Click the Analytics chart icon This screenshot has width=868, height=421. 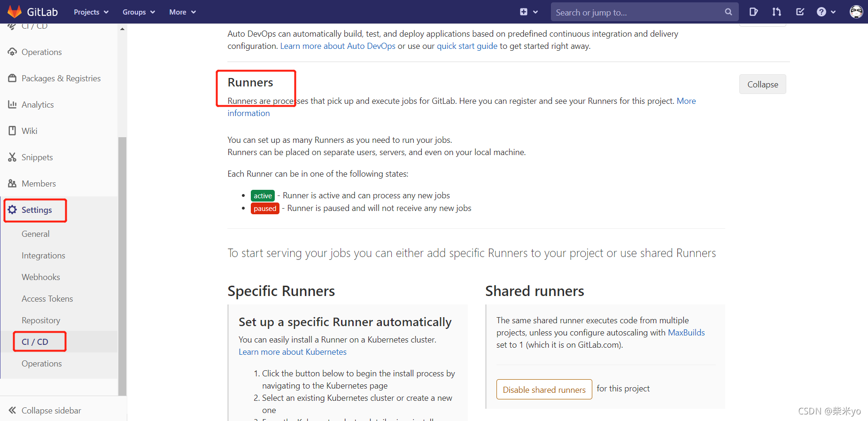coord(12,104)
